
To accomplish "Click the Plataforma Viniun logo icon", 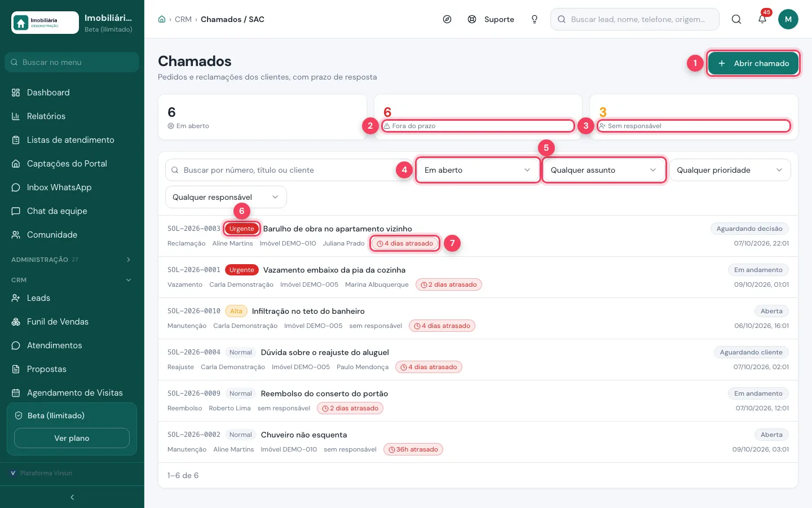I will 13,473.
